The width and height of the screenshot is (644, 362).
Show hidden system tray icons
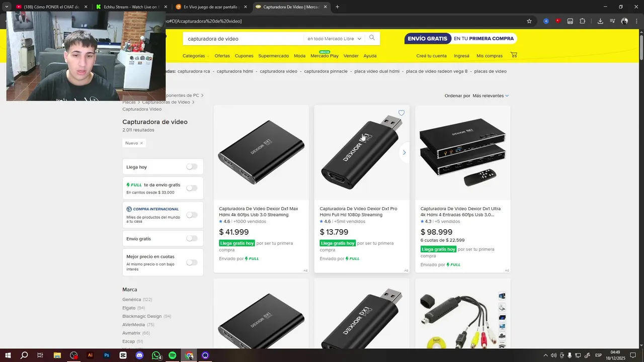546,355
